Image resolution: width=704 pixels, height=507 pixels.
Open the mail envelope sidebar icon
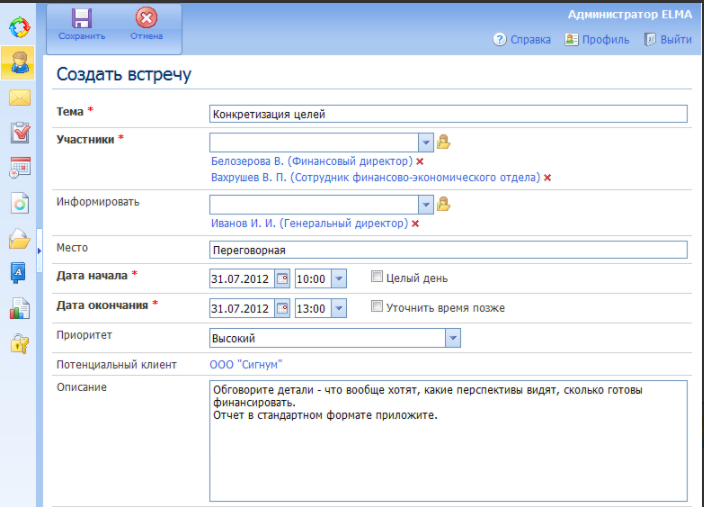tap(19, 98)
